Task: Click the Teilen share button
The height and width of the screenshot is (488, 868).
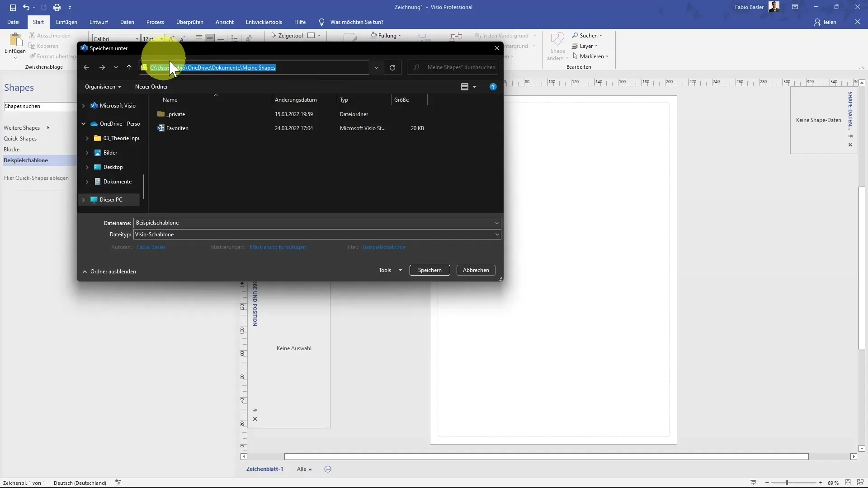Action: [825, 22]
